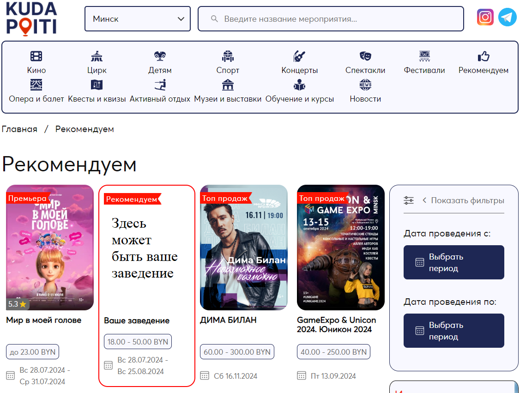Click the search magnifier icon
532x393 pixels.
214,18
